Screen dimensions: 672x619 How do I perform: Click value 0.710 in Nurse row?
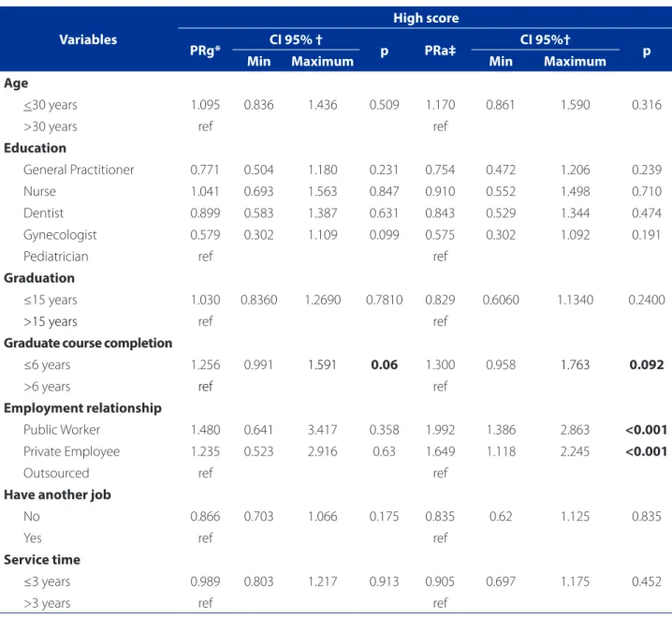(x=647, y=192)
